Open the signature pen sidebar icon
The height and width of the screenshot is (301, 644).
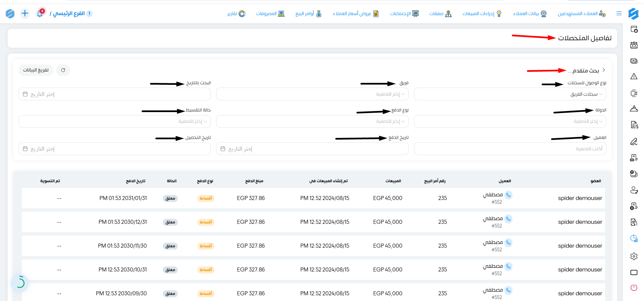pos(634,142)
